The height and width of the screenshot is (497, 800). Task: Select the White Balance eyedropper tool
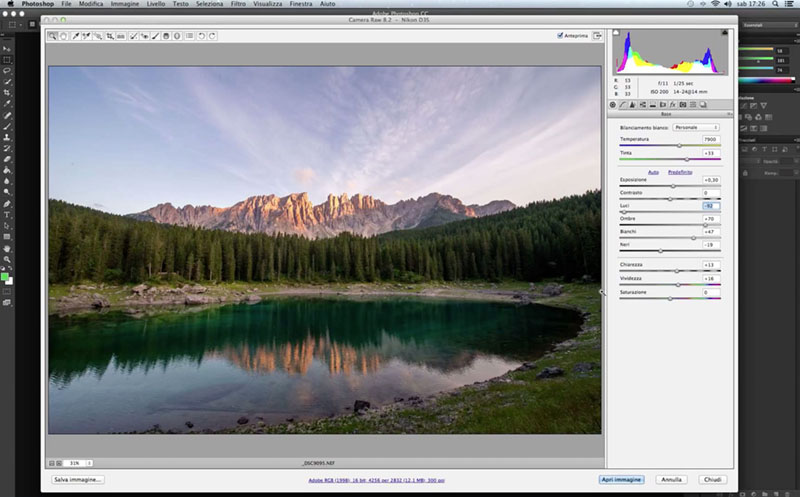coord(76,36)
